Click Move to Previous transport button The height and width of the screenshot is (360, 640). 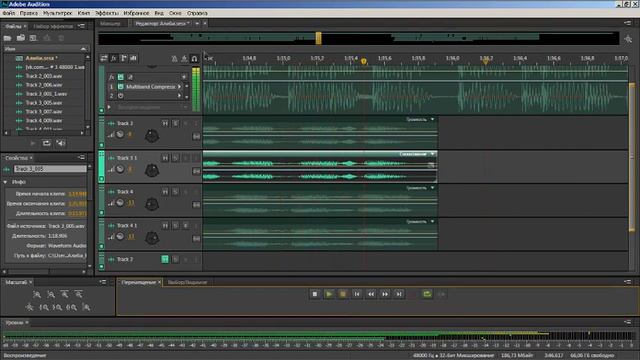(357, 294)
